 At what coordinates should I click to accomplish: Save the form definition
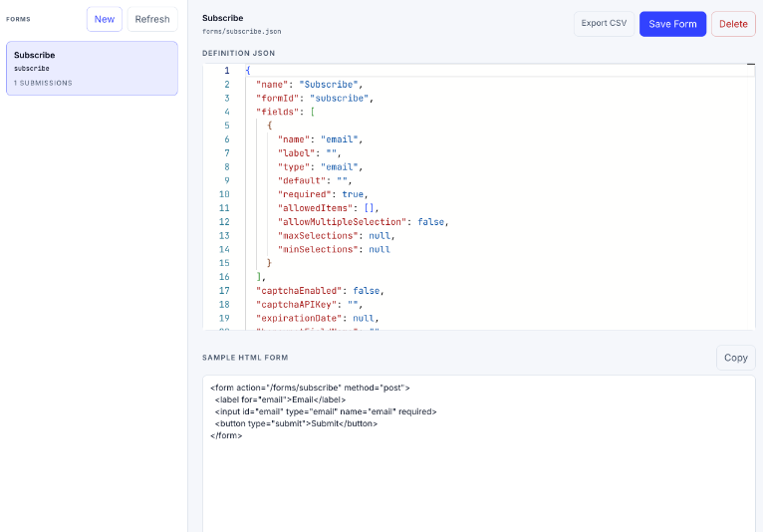pos(672,24)
